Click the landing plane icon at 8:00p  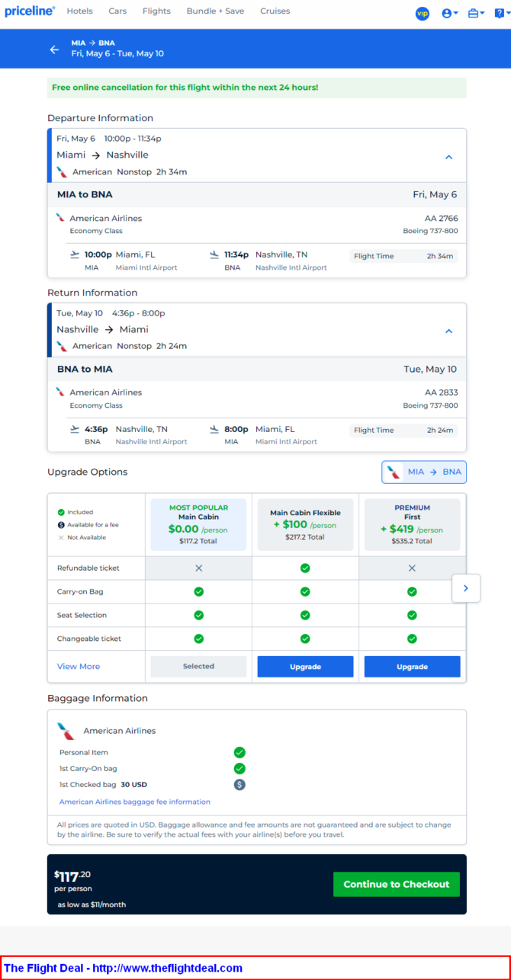[214, 429]
